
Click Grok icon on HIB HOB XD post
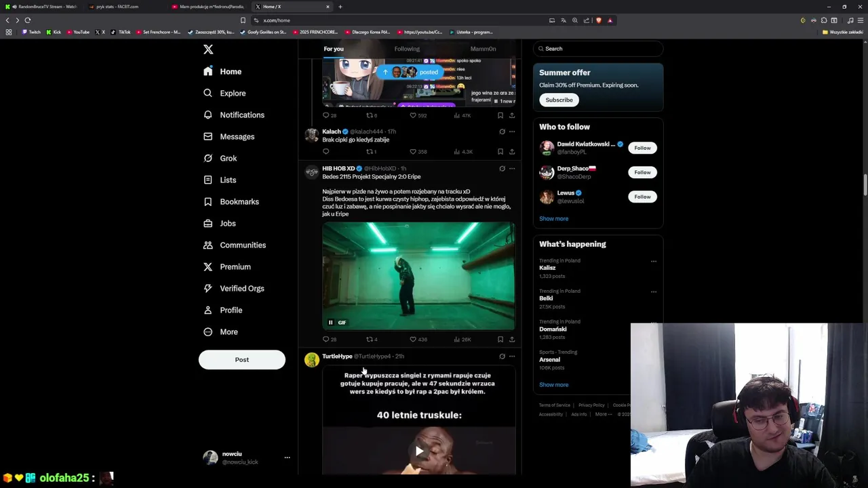click(x=502, y=169)
